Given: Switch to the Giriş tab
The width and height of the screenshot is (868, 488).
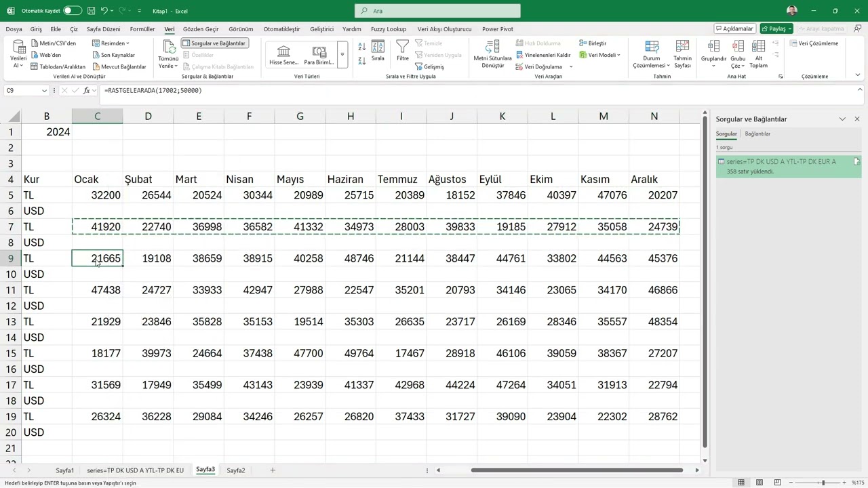Looking at the screenshot, I should 36,29.
